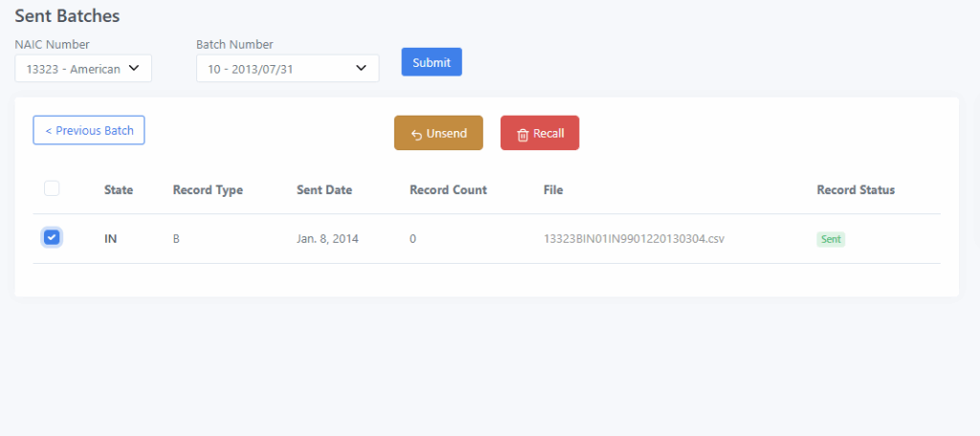Click file name 13323BIN01IN9901220130304.csv

(x=634, y=239)
